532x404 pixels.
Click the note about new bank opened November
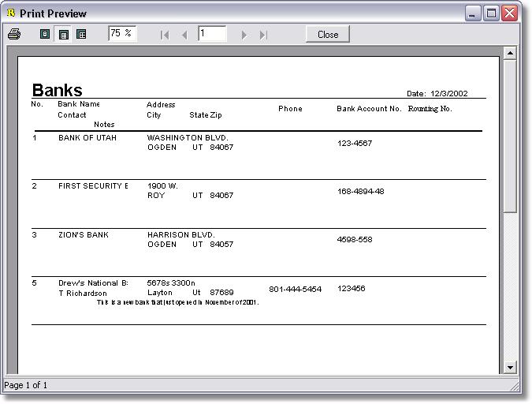point(178,302)
